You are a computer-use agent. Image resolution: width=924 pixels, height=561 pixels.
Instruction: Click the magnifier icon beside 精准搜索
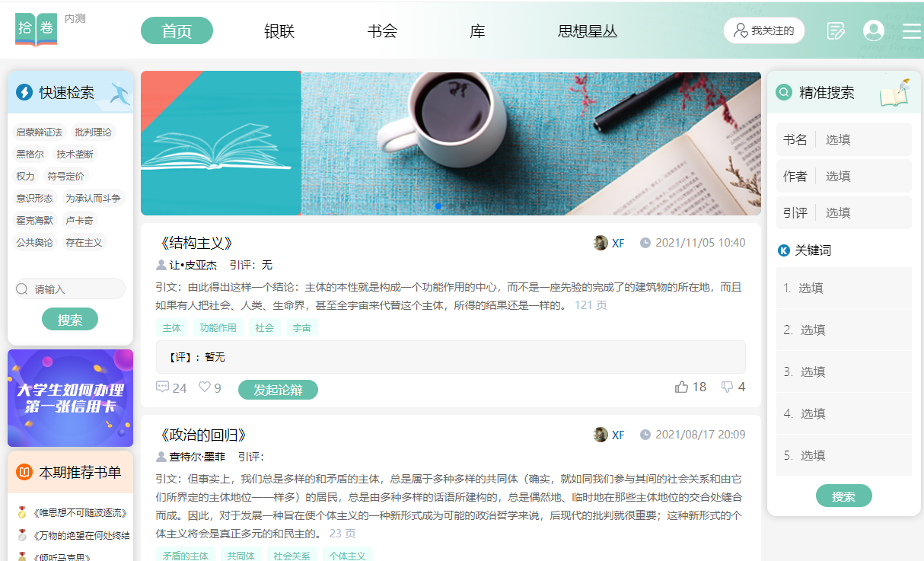tap(784, 92)
